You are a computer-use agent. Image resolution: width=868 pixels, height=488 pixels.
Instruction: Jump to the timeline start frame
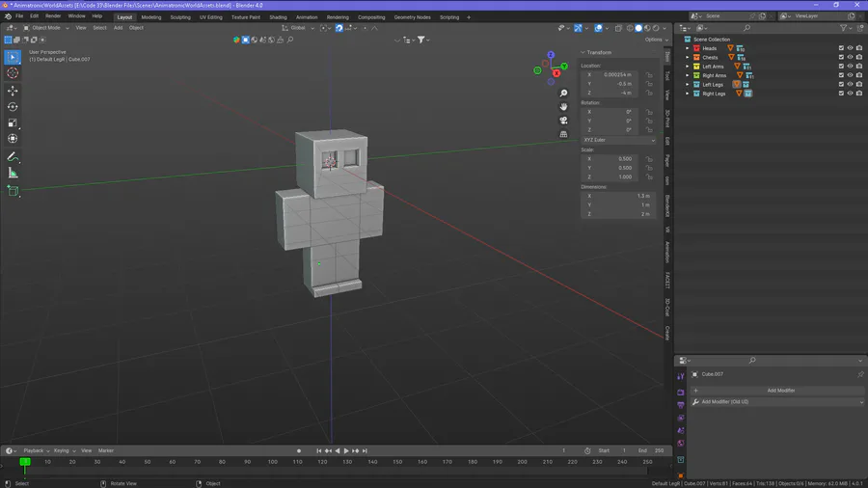(319, 451)
